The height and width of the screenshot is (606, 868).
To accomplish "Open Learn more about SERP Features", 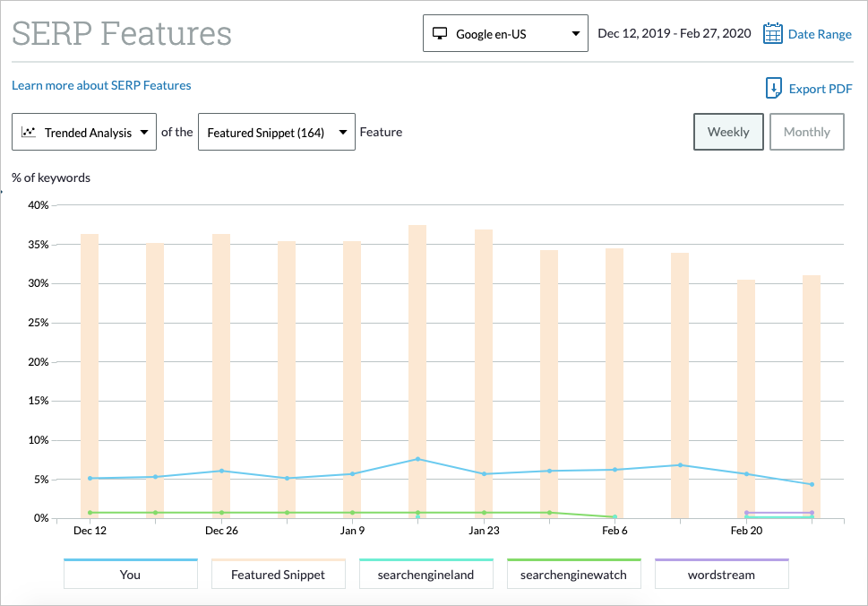I will pyautogui.click(x=101, y=85).
